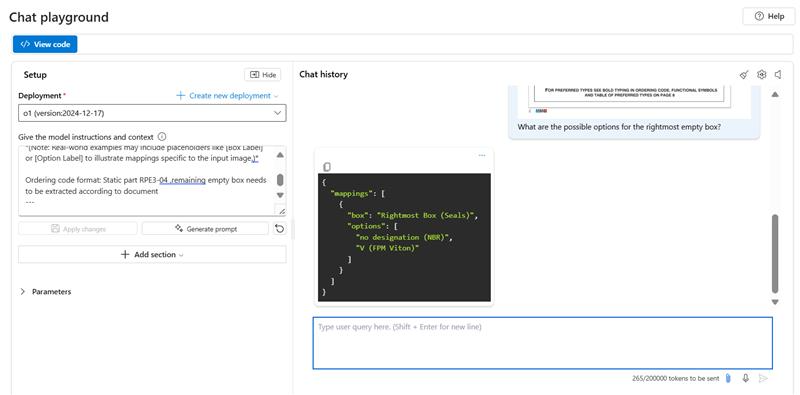
Task: Click the View code button
Action: [45, 44]
